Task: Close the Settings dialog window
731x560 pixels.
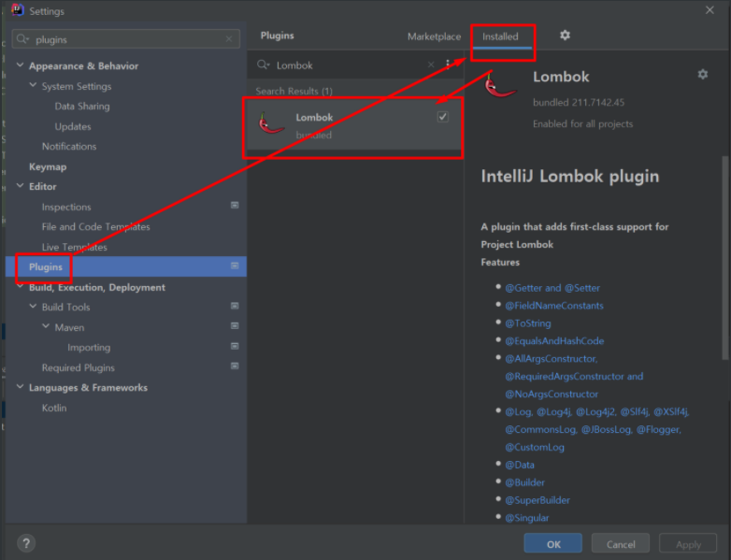Action: point(709,10)
